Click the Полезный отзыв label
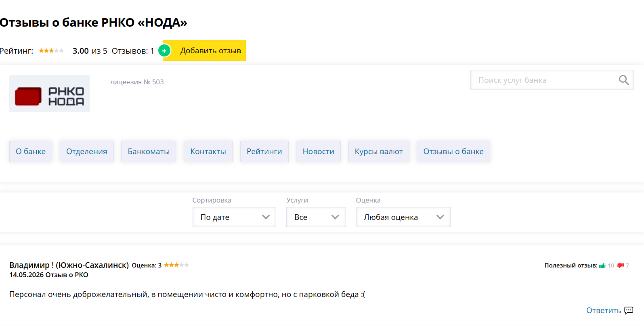Screen dimensions: 644x326 (x=571, y=265)
